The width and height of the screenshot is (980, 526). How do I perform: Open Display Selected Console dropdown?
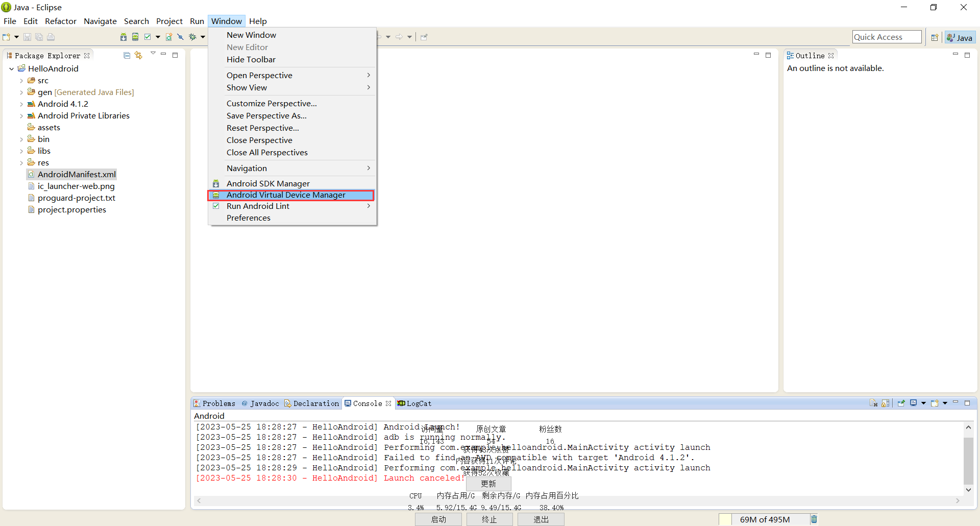pyautogui.click(x=923, y=403)
